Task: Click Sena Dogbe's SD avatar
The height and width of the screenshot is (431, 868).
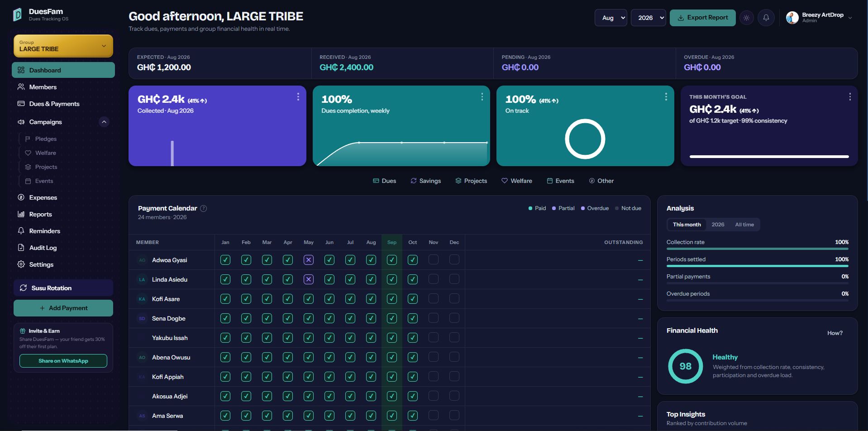Action: point(142,319)
